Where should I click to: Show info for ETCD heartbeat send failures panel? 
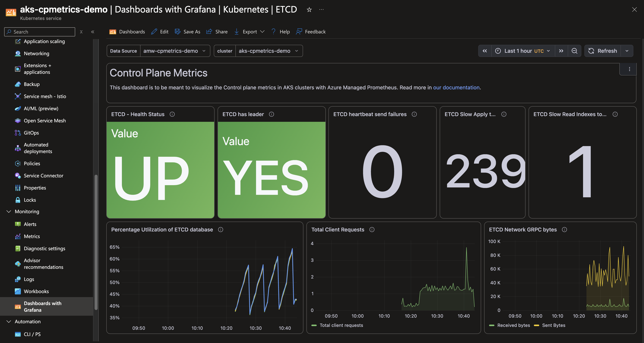tap(414, 114)
